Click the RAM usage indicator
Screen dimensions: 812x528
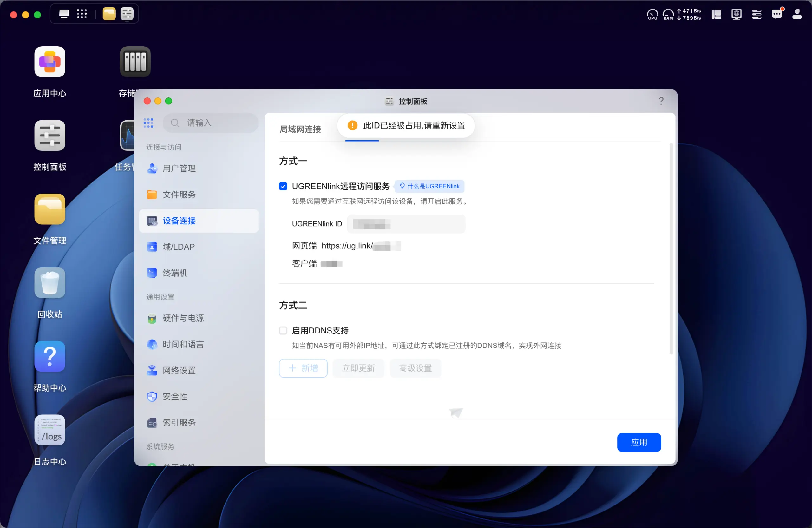(668, 14)
